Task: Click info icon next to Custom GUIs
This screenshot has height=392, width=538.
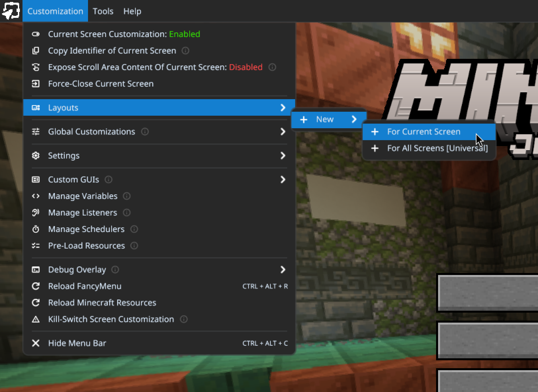Action: point(109,179)
